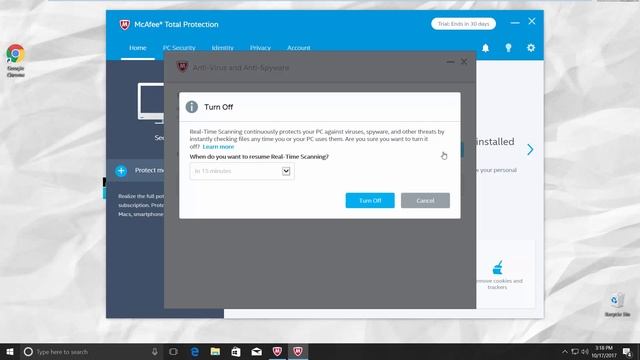Open the taskbar clock and date
Viewport: 640px width, 360px height.
604,351
